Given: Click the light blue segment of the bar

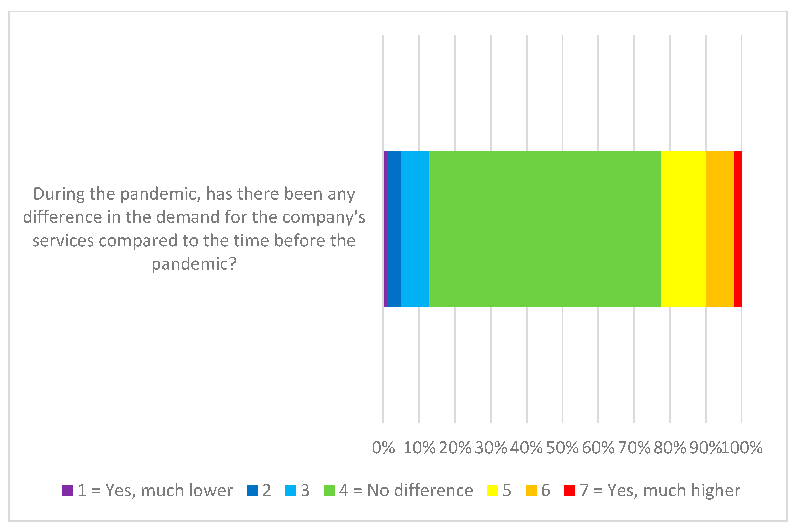Looking at the screenshot, I should click(415, 229).
